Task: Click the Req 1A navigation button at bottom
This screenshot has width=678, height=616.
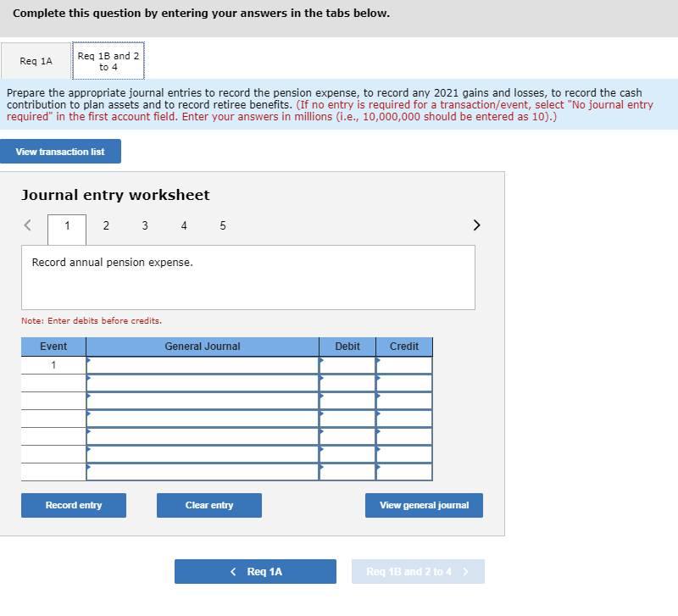Action: [255, 571]
